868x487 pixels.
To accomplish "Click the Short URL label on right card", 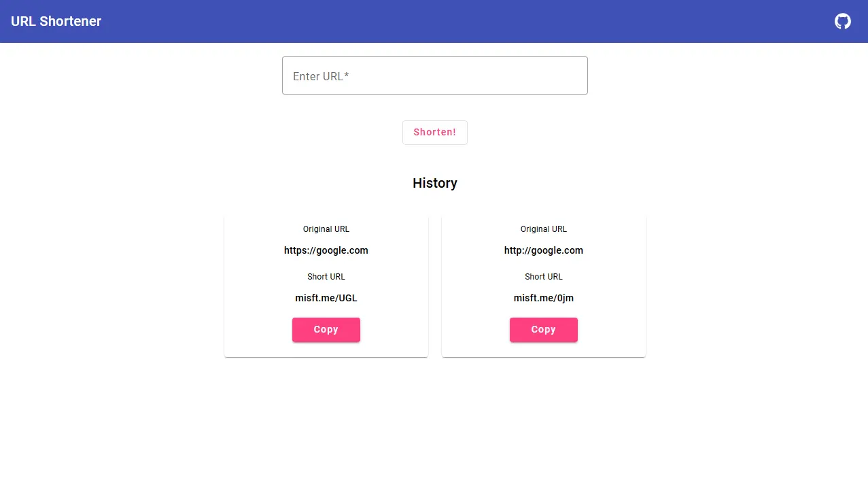I will [x=543, y=276].
